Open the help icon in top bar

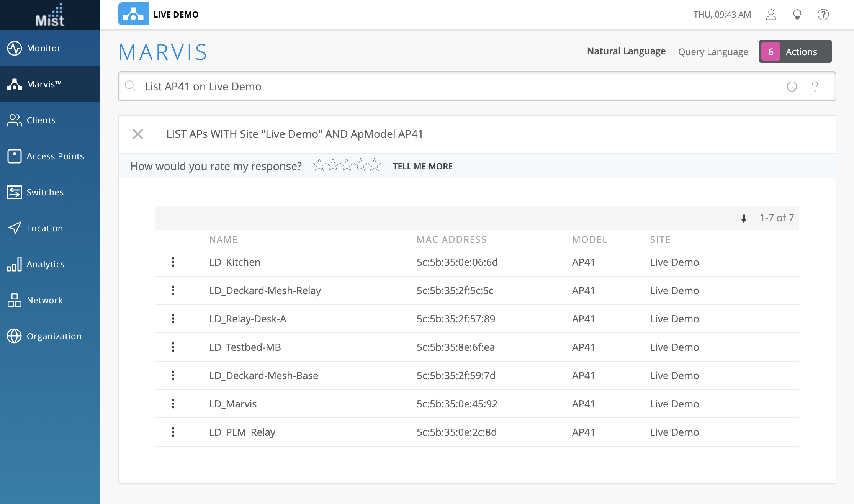[823, 15]
